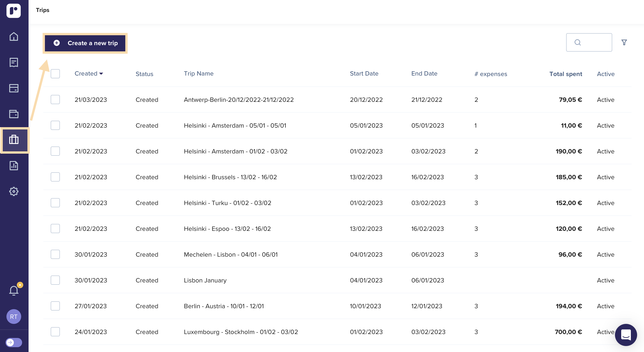
Task: Select the Mechelen - Lisbon trip checkbox
Action: 55,254
